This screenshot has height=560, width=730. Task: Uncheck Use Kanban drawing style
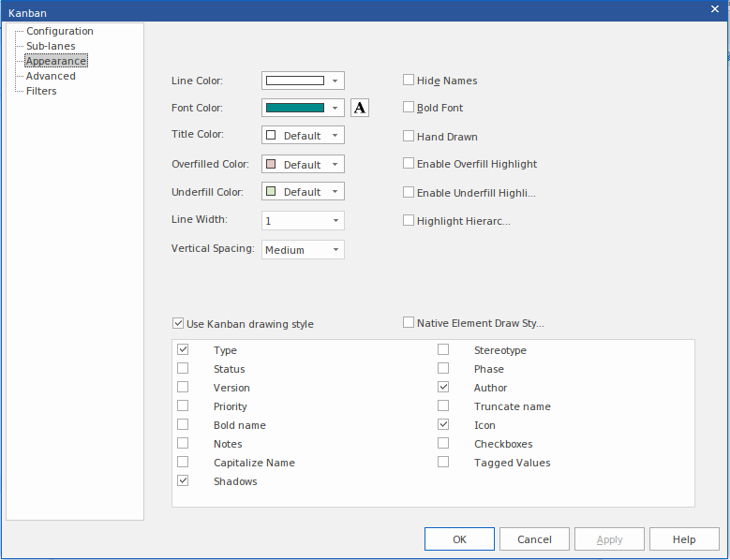[178, 323]
